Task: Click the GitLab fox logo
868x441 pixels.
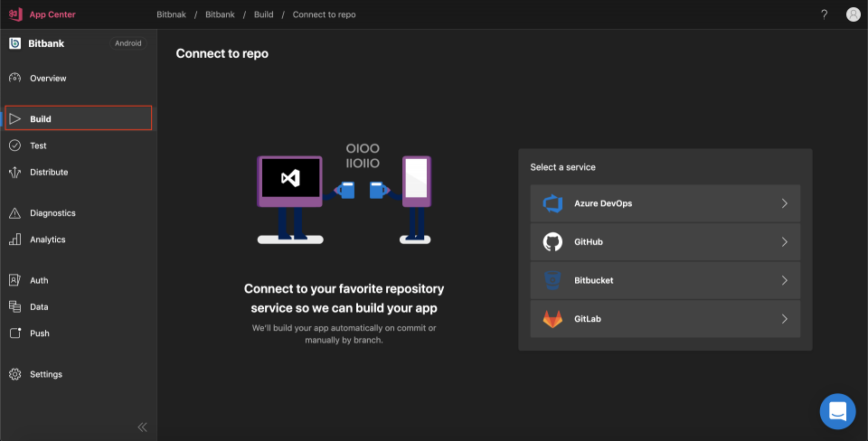Action: 552,319
